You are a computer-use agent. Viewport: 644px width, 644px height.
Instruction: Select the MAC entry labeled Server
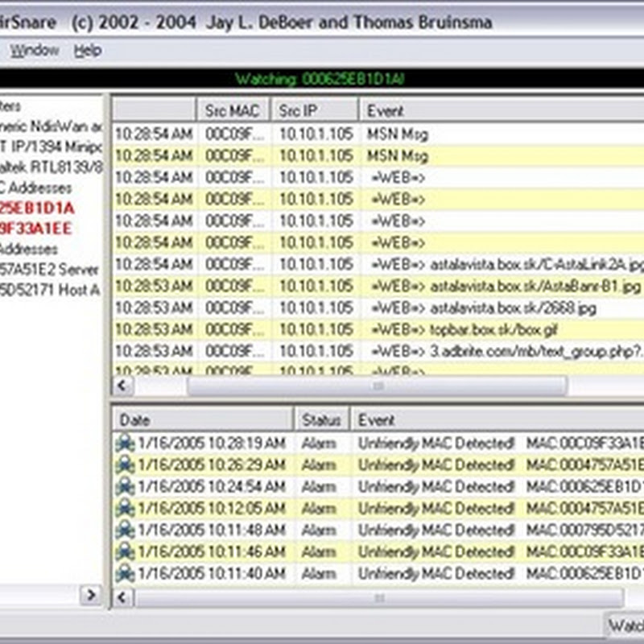(x=48, y=270)
